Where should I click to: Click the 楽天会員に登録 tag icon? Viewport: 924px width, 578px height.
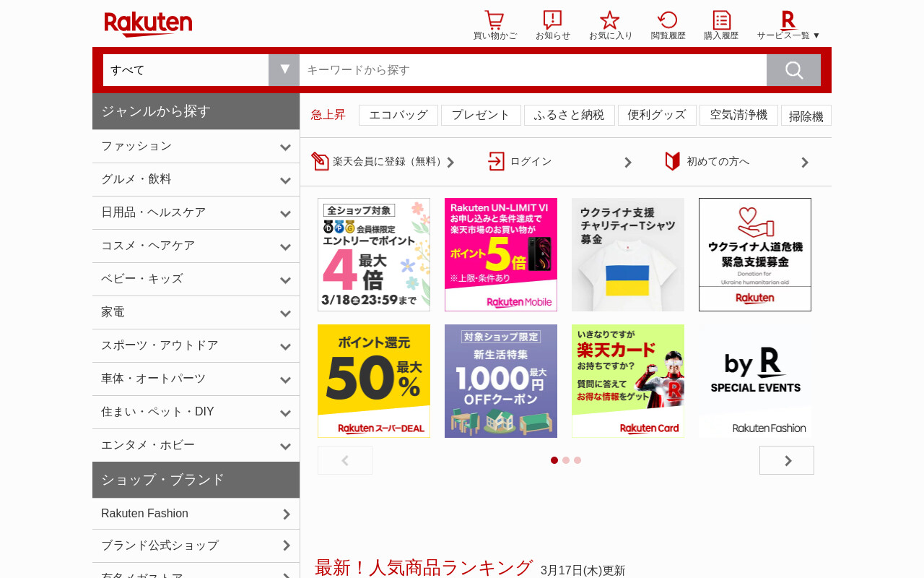pos(320,161)
